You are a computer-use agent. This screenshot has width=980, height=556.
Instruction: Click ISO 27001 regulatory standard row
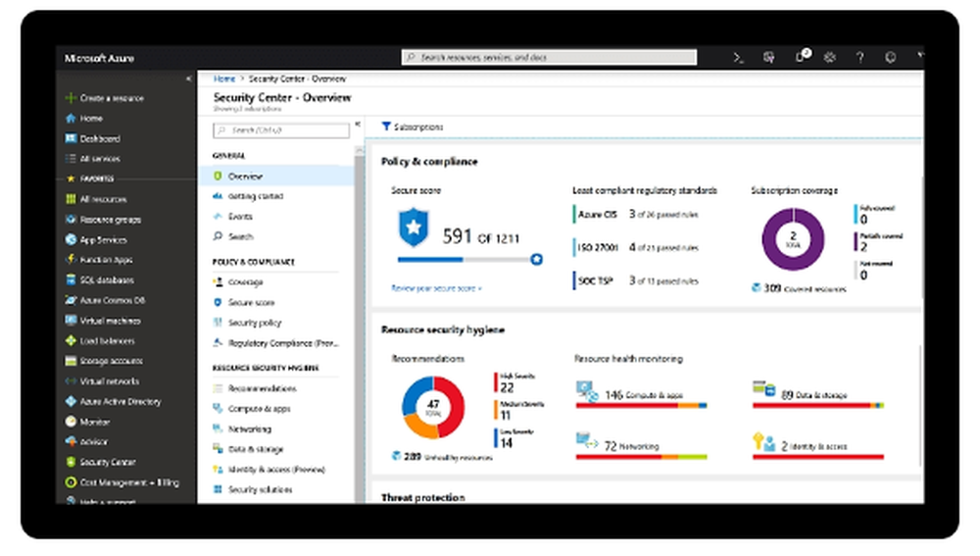pyautogui.click(x=636, y=248)
